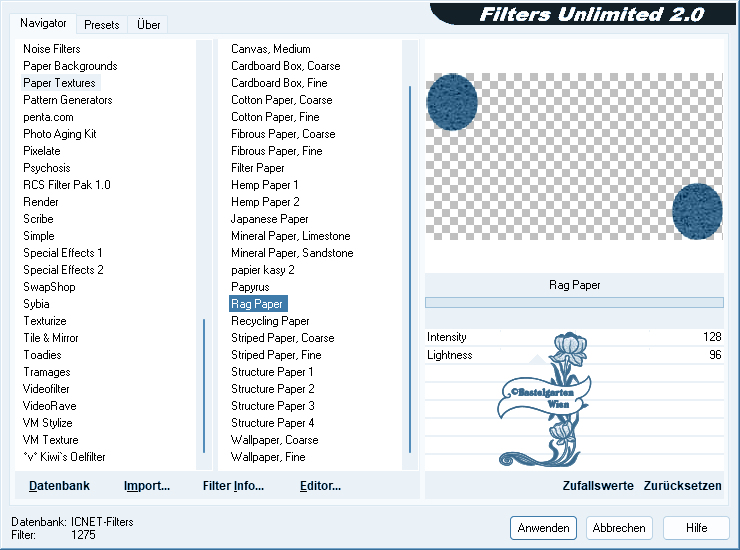Choose Mineral Paper, Limestone filter
Viewport: 740px width, 550px height.
click(291, 236)
